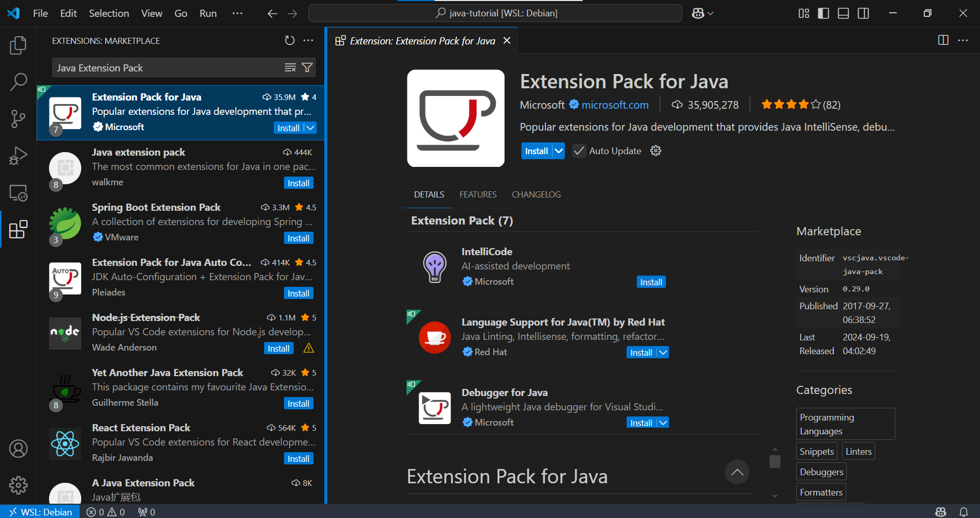Expand Install options for Language Support for Java

click(663, 352)
